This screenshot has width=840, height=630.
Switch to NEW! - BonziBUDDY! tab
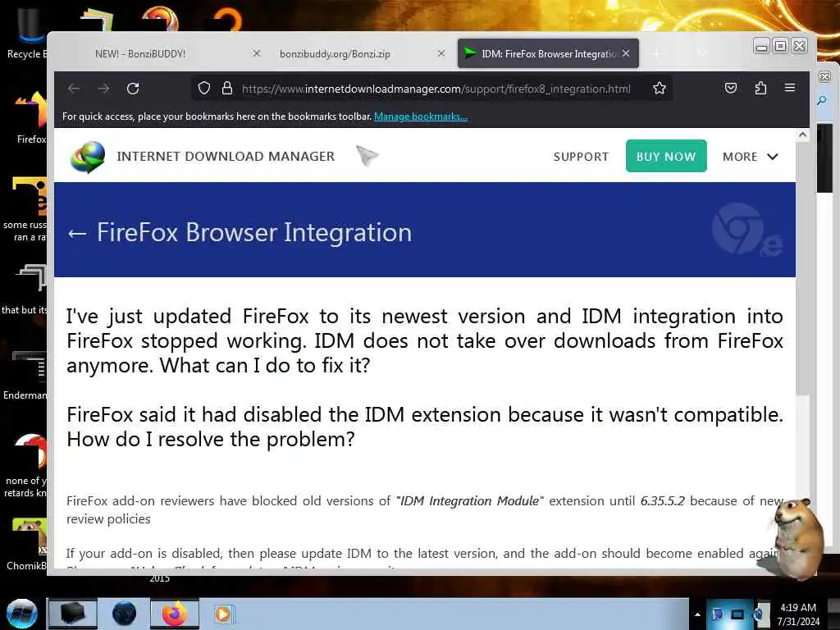[140, 53]
